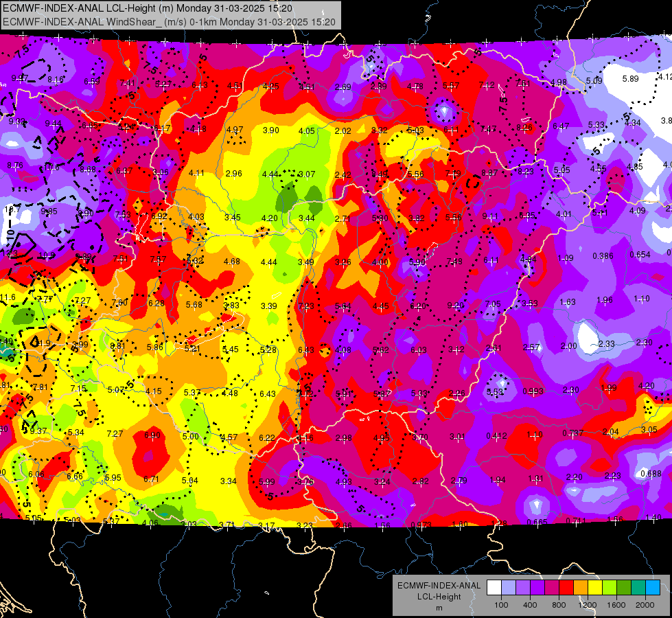
Task: Select the red legend color swatch
Action: point(566,588)
